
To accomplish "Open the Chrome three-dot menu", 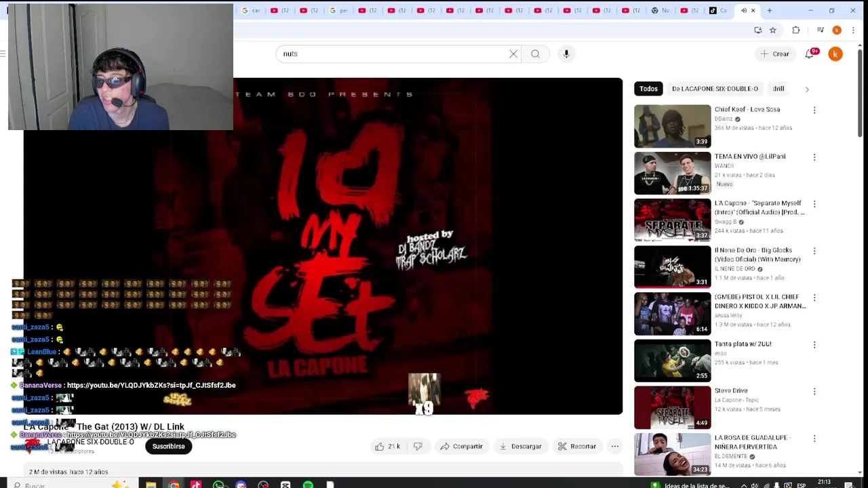I will (x=853, y=30).
